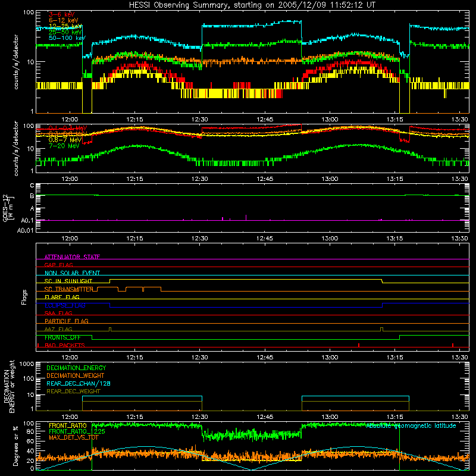Select the 'BAD_PACKETS' flag label
Viewport: 476px width, 476px height.
(x=65, y=345)
